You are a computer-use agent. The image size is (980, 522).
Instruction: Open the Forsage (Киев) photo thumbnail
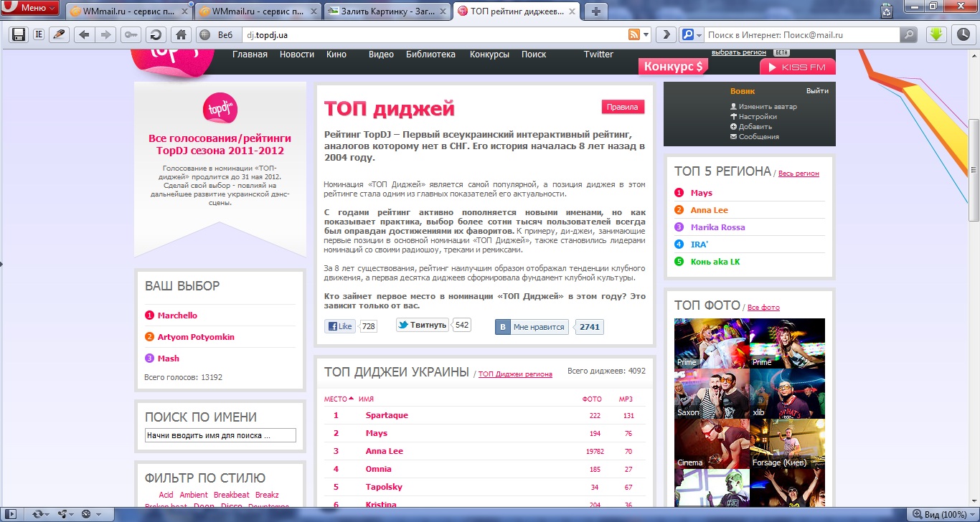tap(787, 444)
